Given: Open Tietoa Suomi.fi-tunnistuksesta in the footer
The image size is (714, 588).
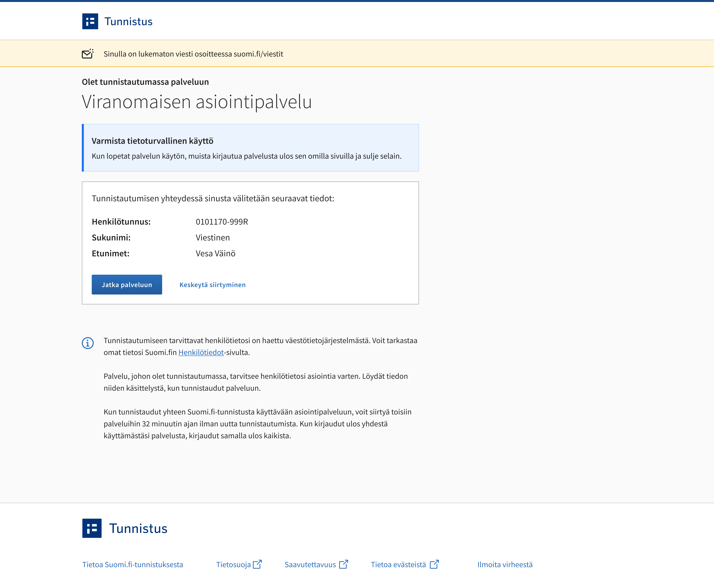Looking at the screenshot, I should 133,564.
